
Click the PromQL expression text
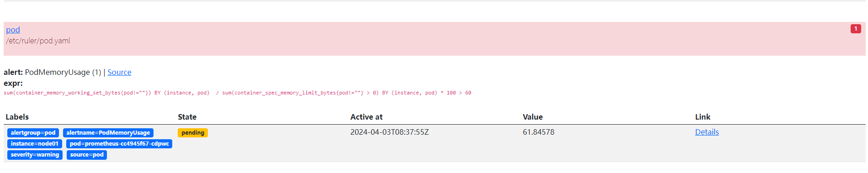(238, 93)
